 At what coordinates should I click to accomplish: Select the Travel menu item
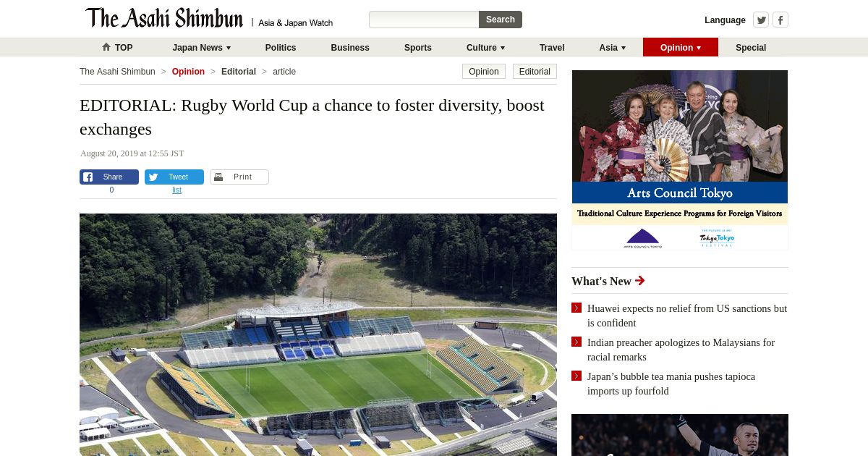pos(552,48)
